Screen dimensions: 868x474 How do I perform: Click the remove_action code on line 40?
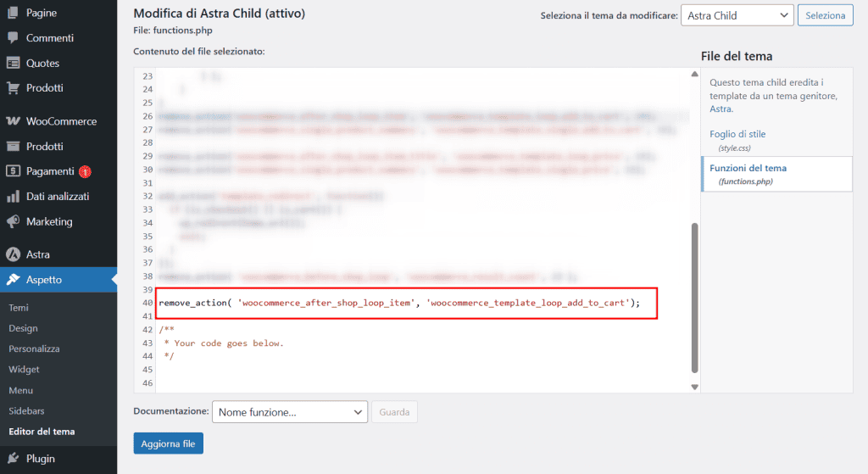click(x=399, y=303)
